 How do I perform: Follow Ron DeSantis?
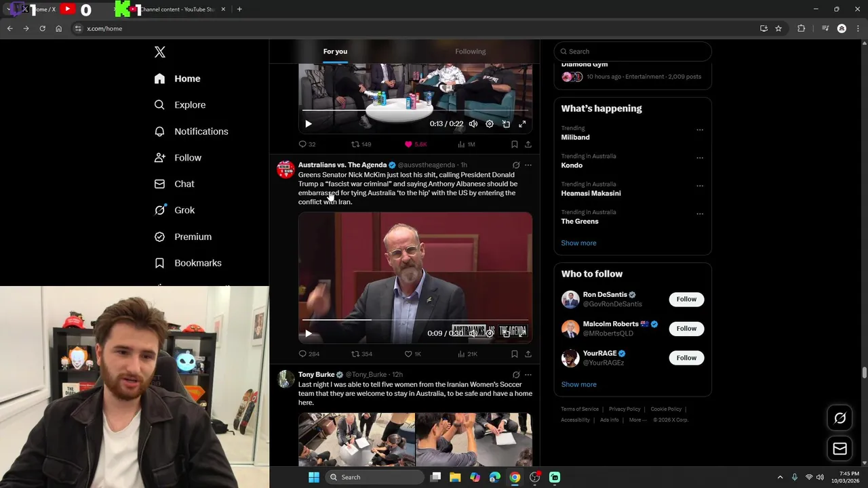(686, 300)
